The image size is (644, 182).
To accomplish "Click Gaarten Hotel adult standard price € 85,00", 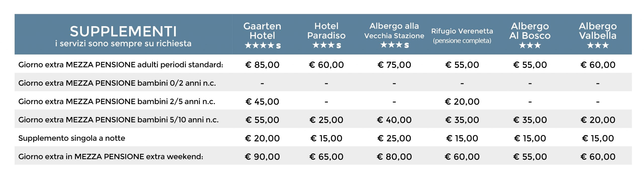I will pyautogui.click(x=262, y=65).
